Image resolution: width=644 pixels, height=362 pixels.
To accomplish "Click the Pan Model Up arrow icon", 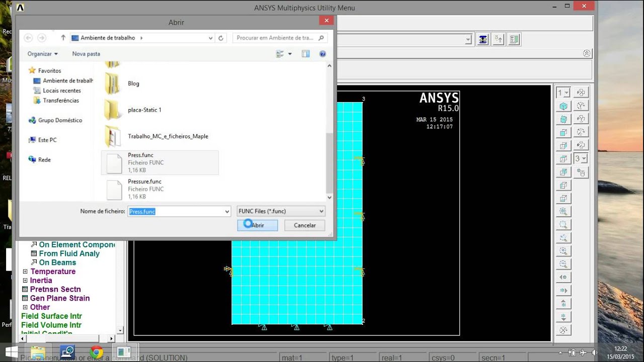I will pos(563,303).
